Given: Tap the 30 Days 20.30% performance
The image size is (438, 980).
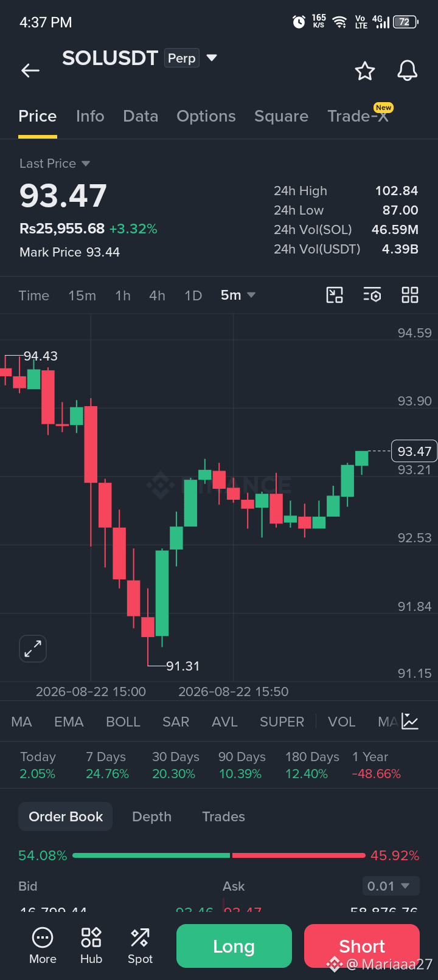Looking at the screenshot, I should (175, 765).
